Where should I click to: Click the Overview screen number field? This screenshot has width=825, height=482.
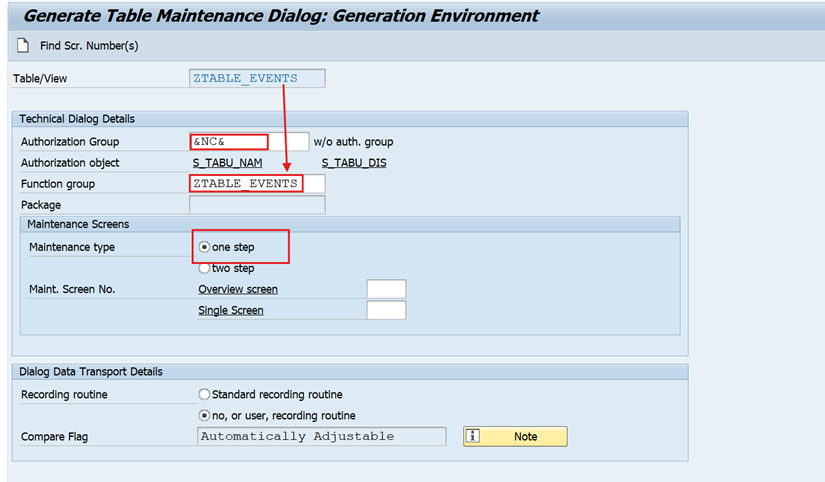pyautogui.click(x=386, y=289)
